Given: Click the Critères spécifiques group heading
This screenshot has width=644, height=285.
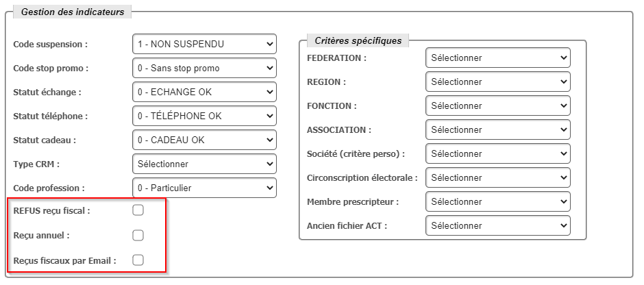Looking at the screenshot, I should click(358, 40).
